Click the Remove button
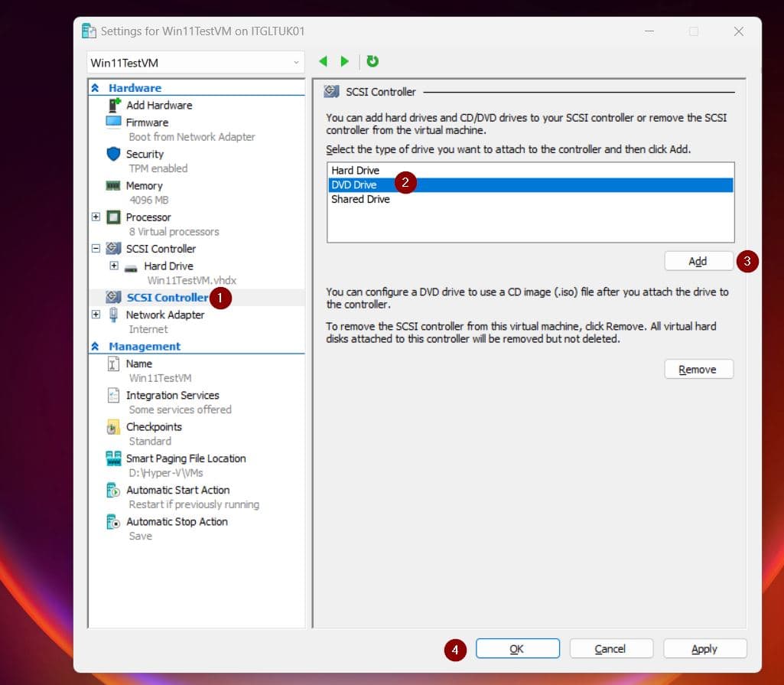Image resolution: width=784 pixels, height=685 pixels. click(x=698, y=368)
